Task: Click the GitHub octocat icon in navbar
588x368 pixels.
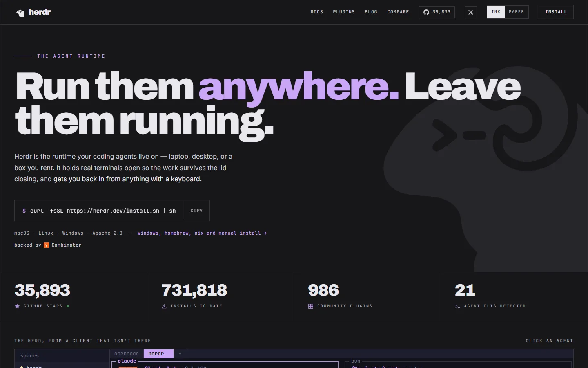Action: coord(426,12)
